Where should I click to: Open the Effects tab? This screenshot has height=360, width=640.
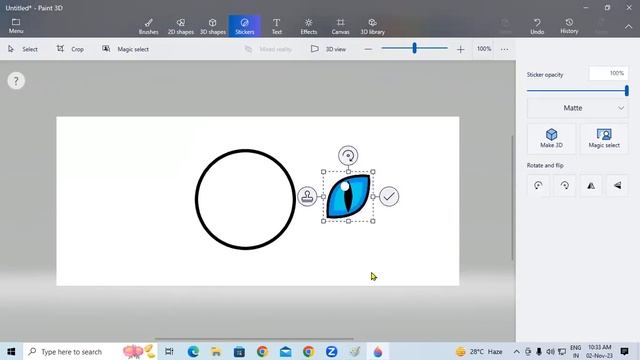tap(309, 26)
